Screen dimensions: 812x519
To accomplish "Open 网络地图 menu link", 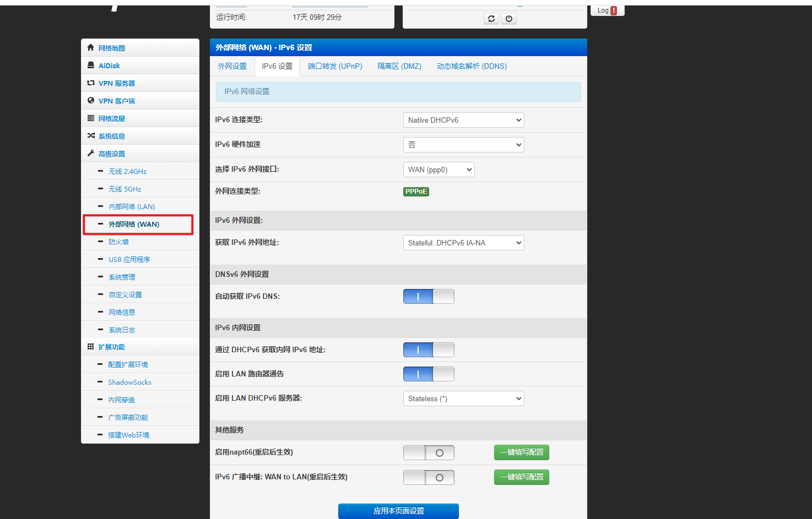I will pyautogui.click(x=112, y=48).
